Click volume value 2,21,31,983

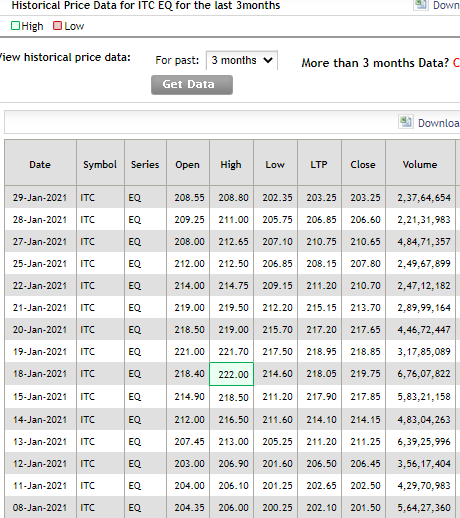(x=424, y=220)
